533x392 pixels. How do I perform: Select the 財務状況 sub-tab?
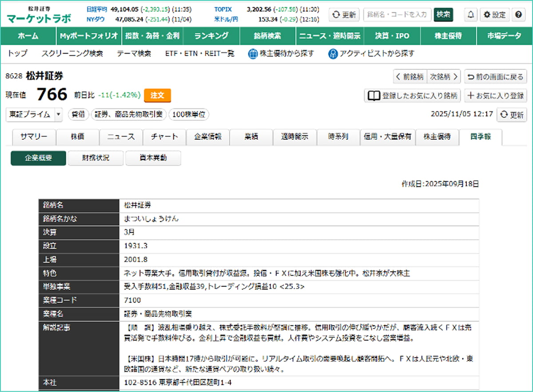[95, 158]
